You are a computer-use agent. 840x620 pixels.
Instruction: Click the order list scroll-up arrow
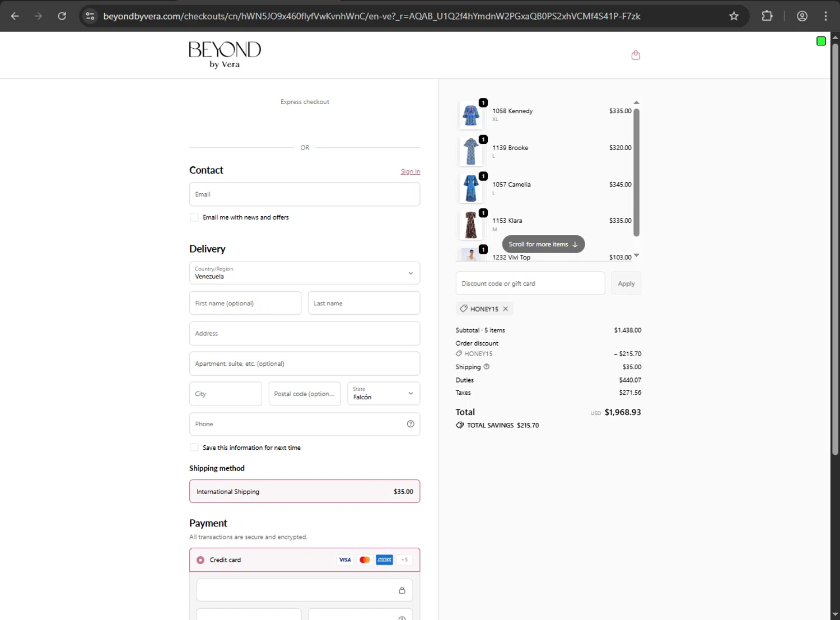click(636, 102)
